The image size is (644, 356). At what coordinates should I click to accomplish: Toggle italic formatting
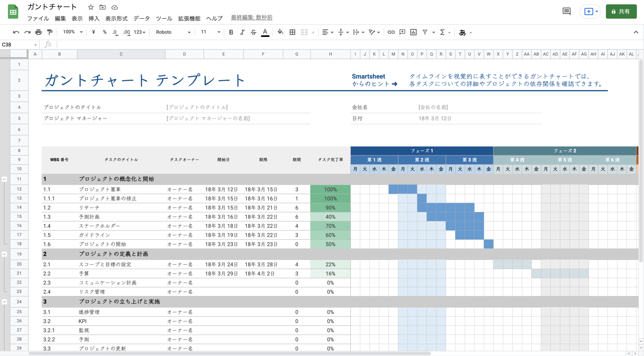[242, 32]
